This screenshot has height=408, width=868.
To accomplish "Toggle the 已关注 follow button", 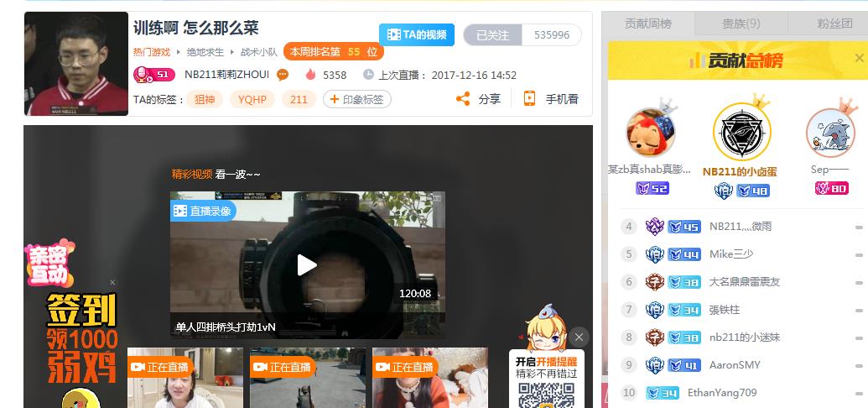I will tap(492, 35).
